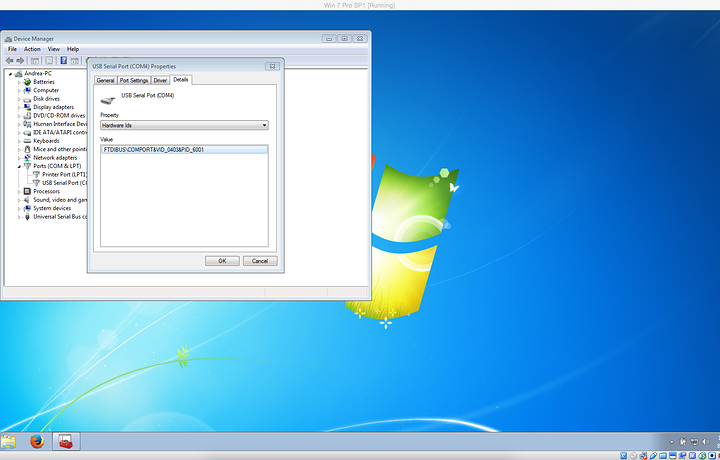Expand the Processors node
Screen dimensions: 720x460
tap(19, 192)
